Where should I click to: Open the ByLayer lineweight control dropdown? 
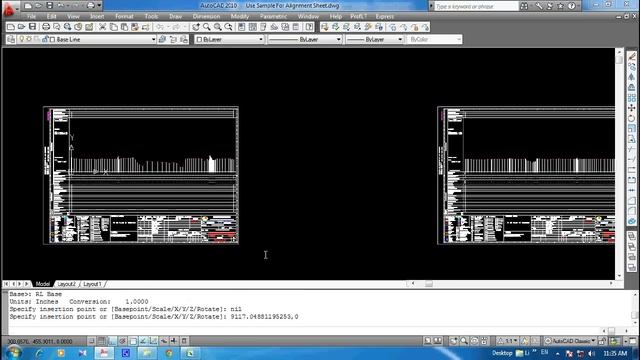tap(400, 40)
